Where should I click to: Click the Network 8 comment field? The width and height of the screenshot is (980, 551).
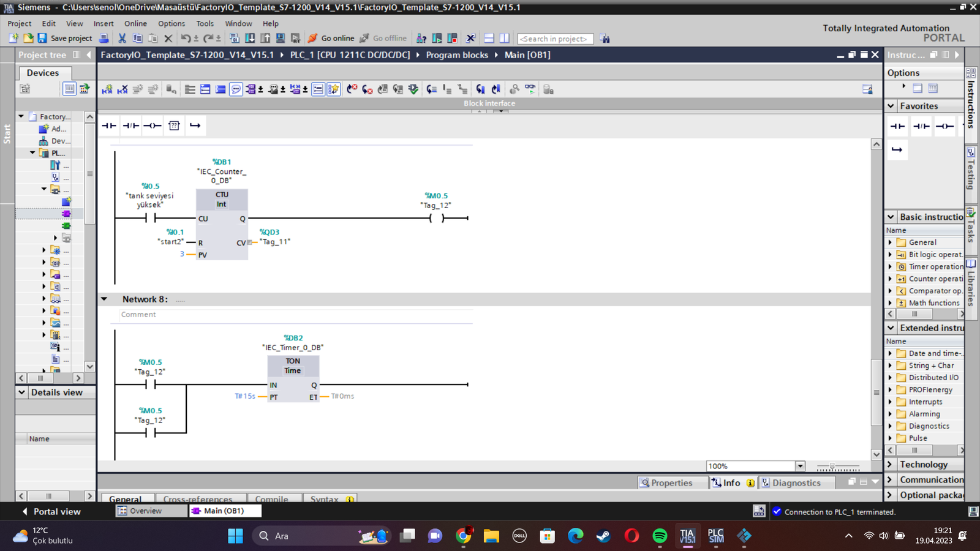click(296, 315)
